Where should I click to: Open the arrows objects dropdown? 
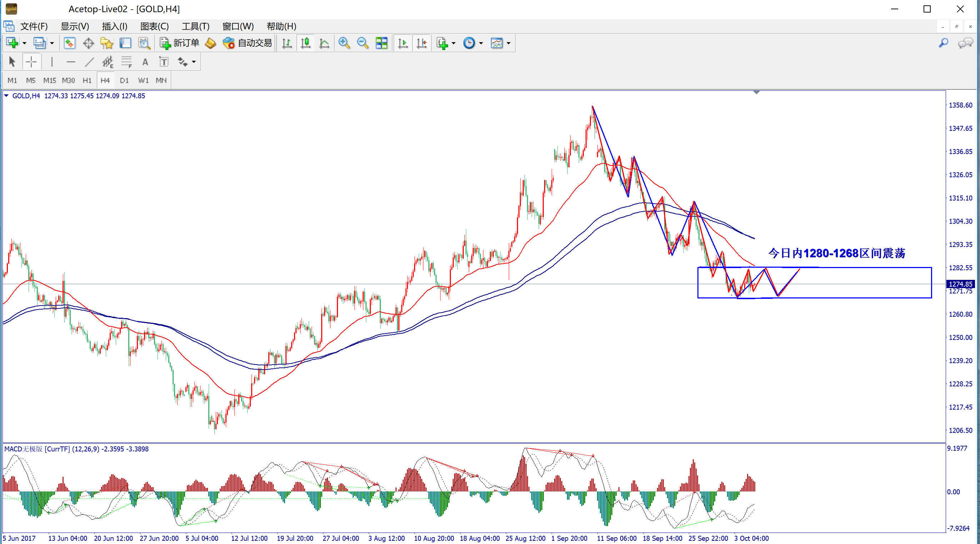[x=194, y=62]
